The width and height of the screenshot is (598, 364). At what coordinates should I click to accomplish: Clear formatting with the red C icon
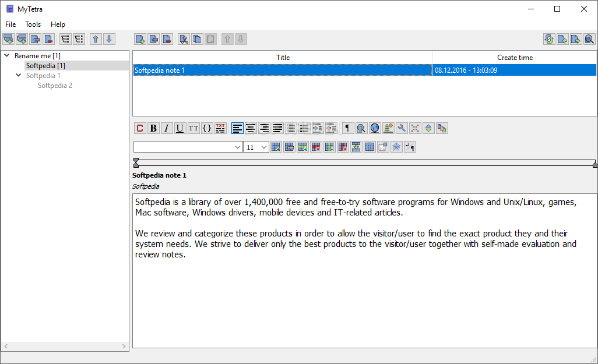tap(140, 129)
